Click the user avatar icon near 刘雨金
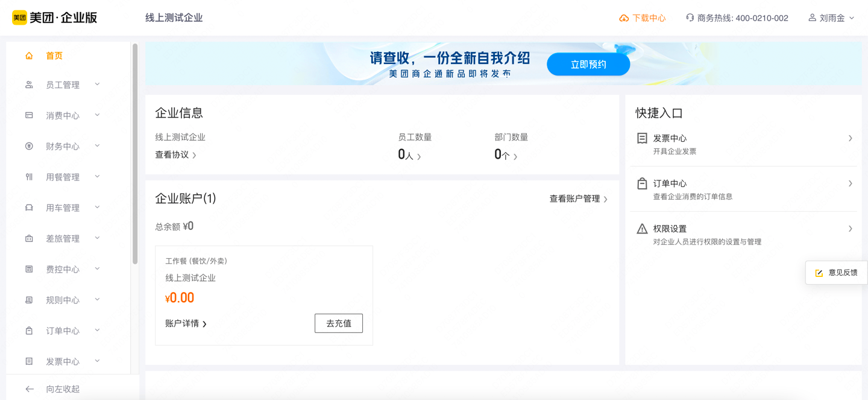 click(x=812, y=17)
